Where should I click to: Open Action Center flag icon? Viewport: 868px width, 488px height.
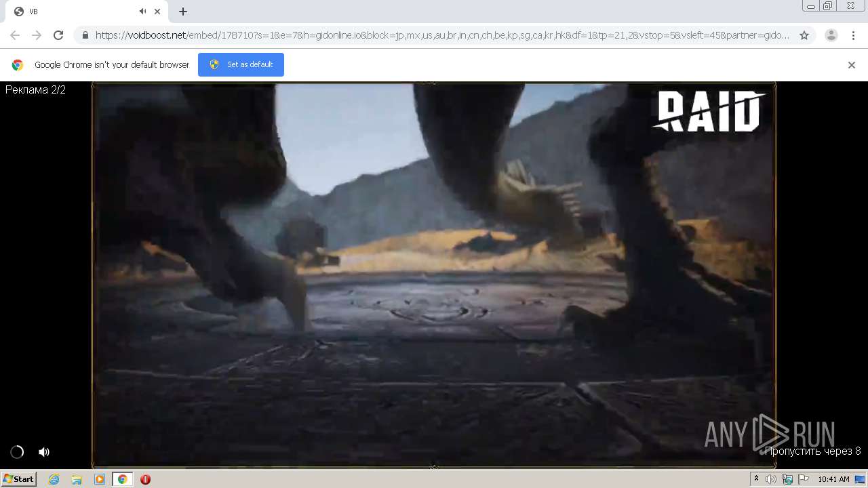[803, 479]
